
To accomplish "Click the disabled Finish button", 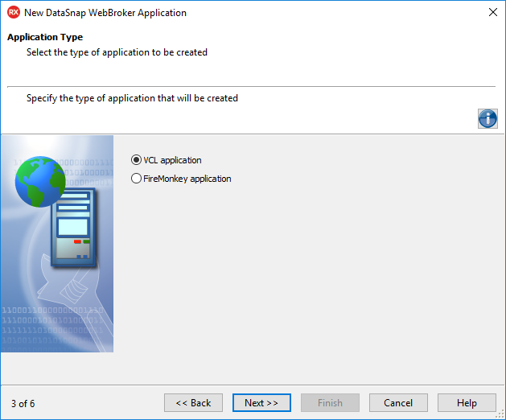I will click(x=330, y=402).
